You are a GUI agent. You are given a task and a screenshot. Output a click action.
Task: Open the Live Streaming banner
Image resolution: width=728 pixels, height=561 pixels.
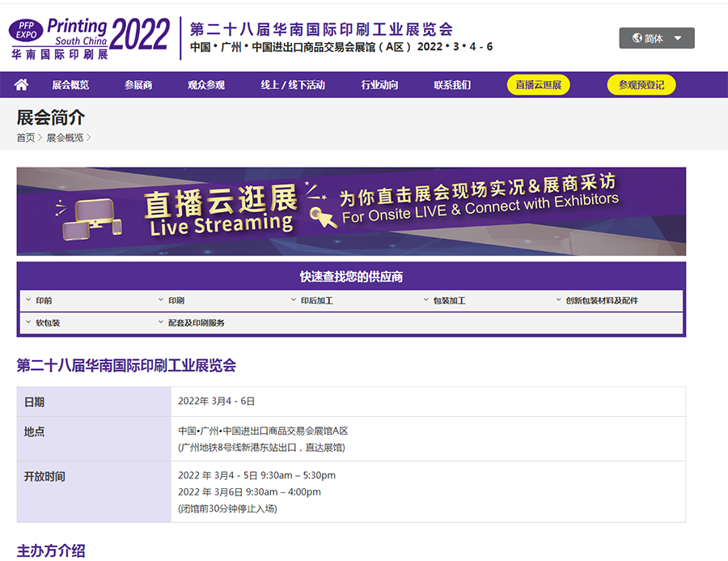pos(351,211)
